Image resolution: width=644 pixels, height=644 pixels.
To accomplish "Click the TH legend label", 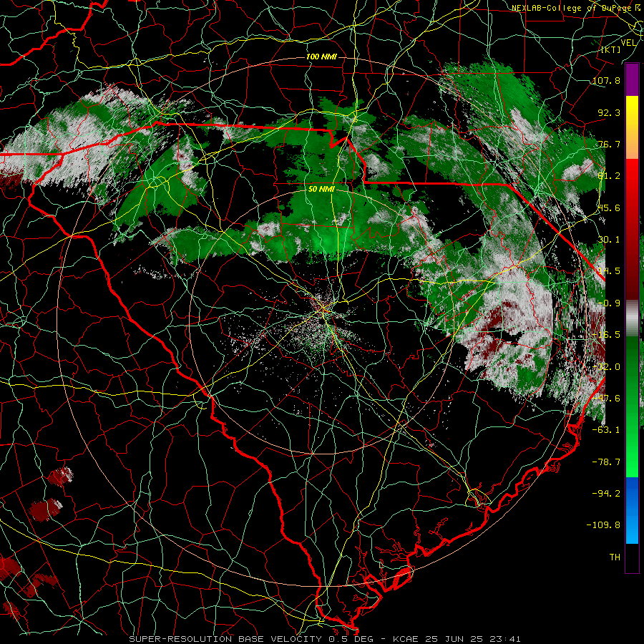I will (x=615, y=557).
